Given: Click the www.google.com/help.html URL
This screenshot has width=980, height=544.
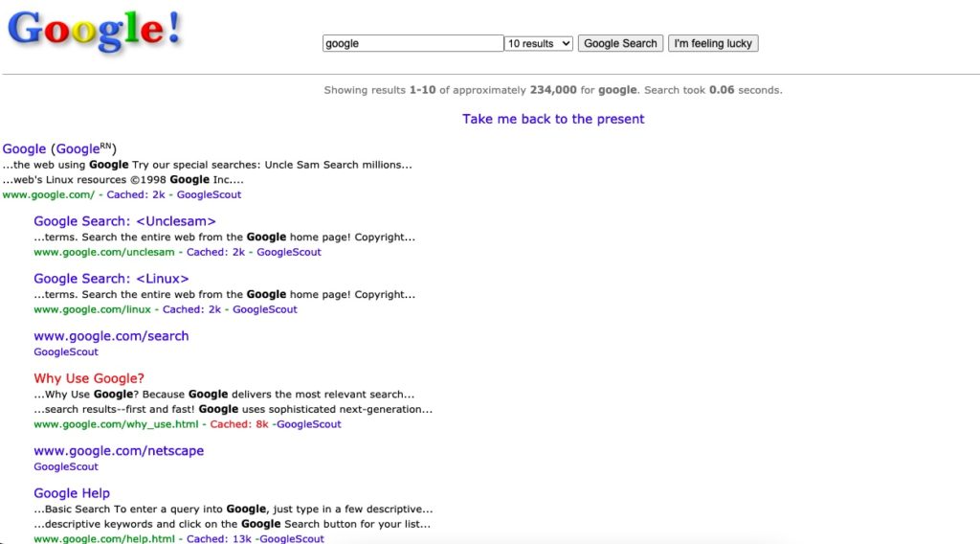Looking at the screenshot, I should 103,538.
